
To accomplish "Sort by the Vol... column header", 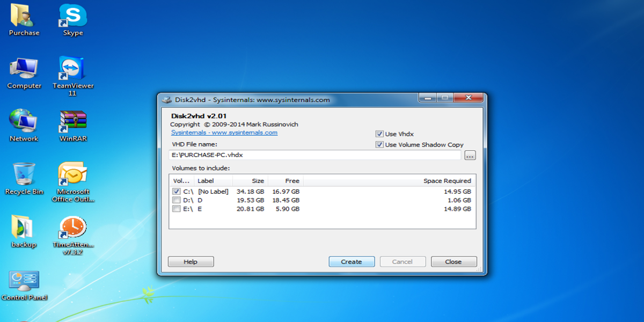I will pos(181,181).
